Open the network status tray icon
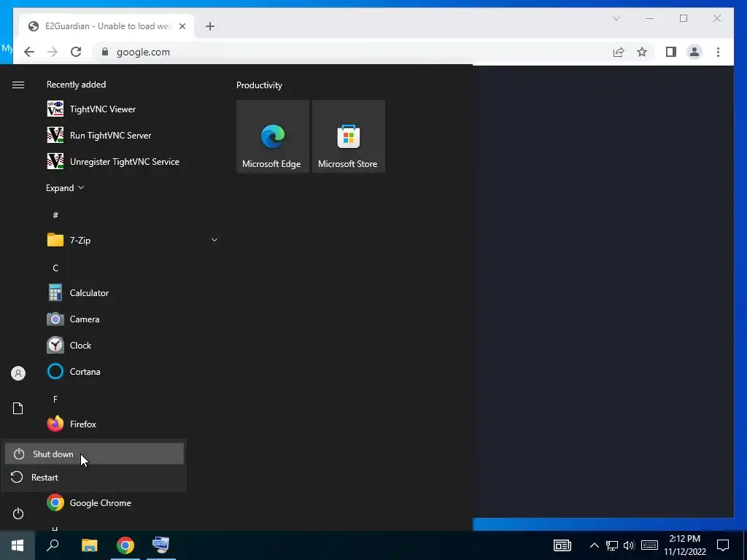Image resolution: width=747 pixels, height=560 pixels. [612, 545]
